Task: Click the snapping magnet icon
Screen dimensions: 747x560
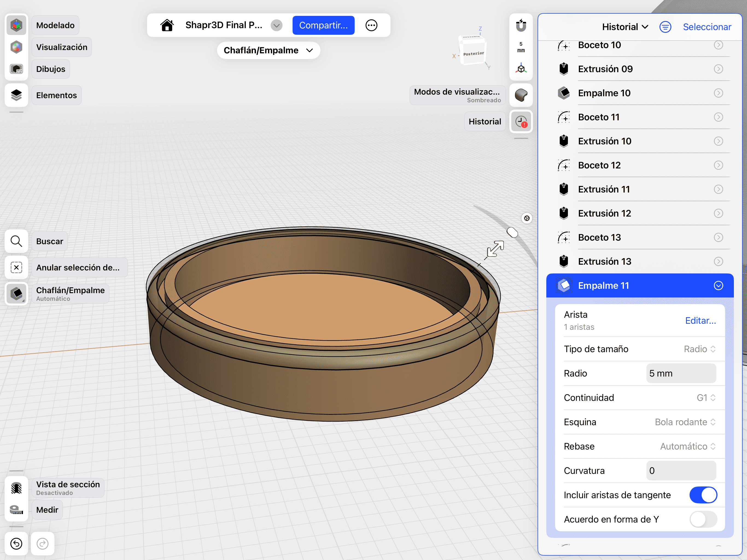Action: [521, 25]
